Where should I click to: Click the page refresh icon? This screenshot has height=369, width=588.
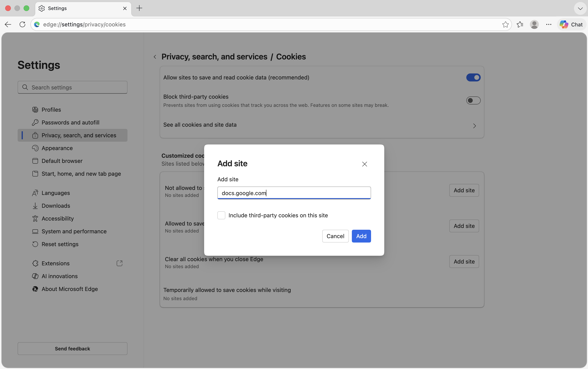(x=22, y=24)
